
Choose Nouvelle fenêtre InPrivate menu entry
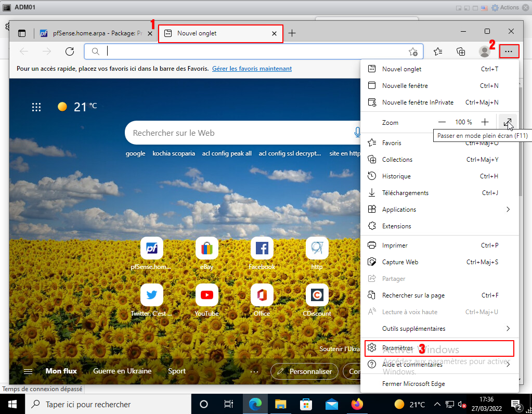click(418, 102)
